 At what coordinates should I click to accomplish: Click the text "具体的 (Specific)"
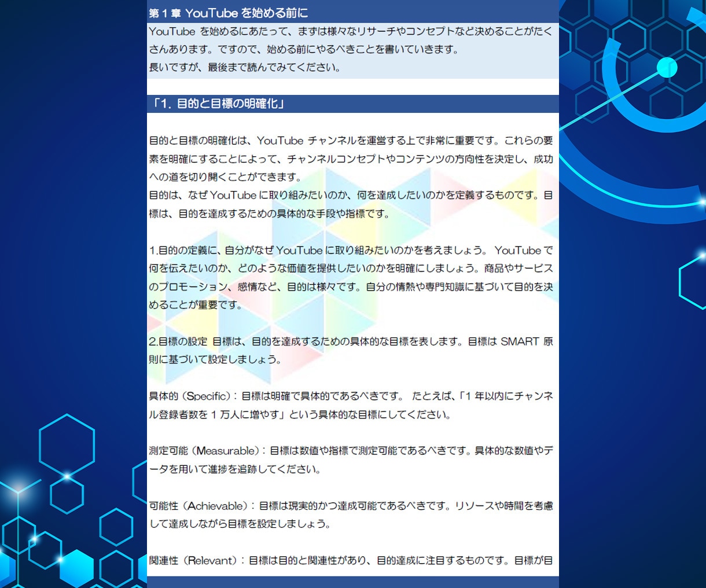point(190,396)
